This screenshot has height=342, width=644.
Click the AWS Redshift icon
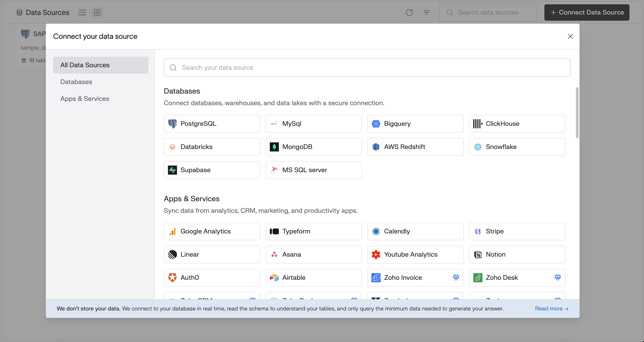point(376,147)
